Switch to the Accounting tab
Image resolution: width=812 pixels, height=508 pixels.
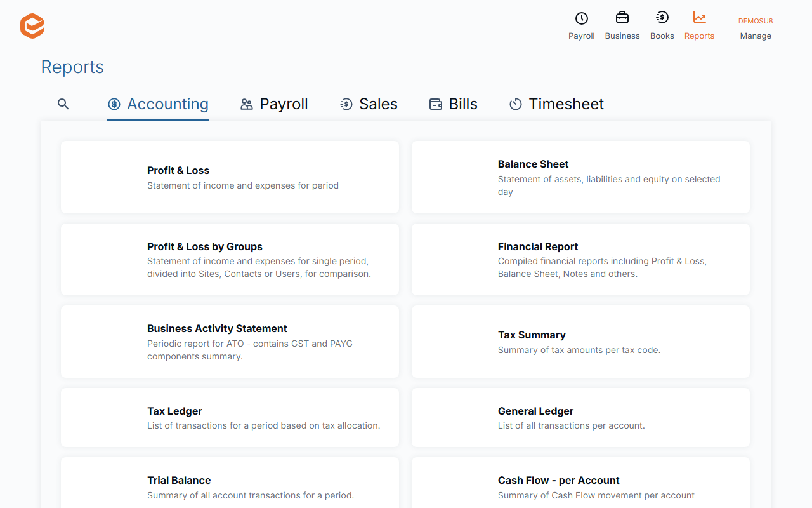(158, 104)
